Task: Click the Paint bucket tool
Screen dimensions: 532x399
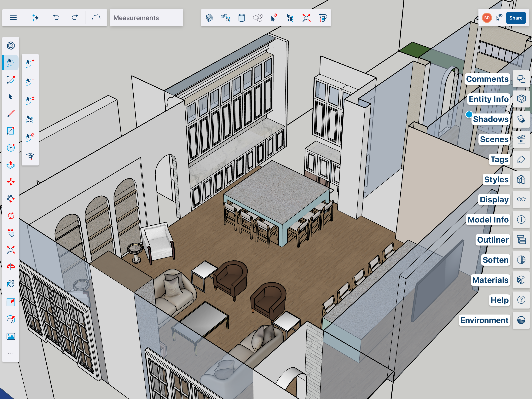Action: (11, 284)
